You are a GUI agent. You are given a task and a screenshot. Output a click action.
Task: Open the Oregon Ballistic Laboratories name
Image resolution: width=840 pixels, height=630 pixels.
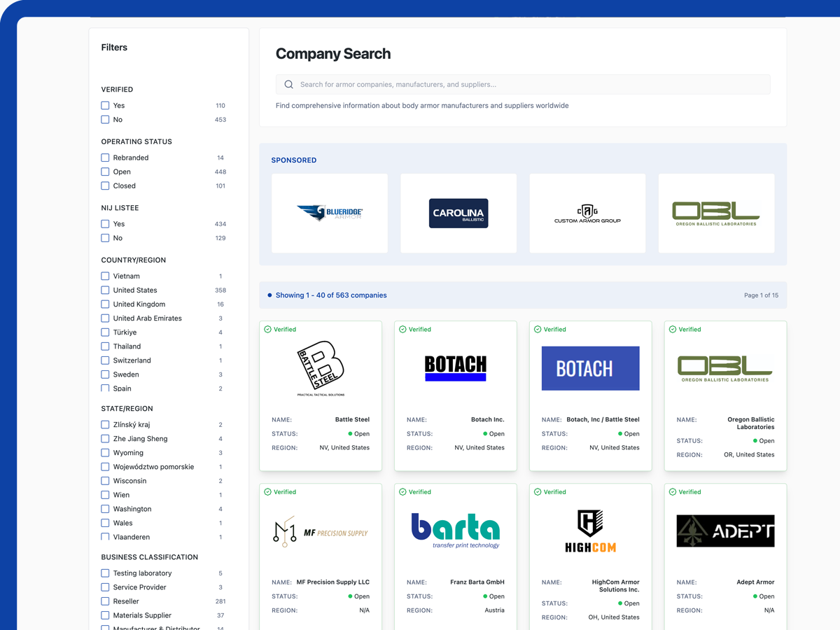(x=751, y=423)
